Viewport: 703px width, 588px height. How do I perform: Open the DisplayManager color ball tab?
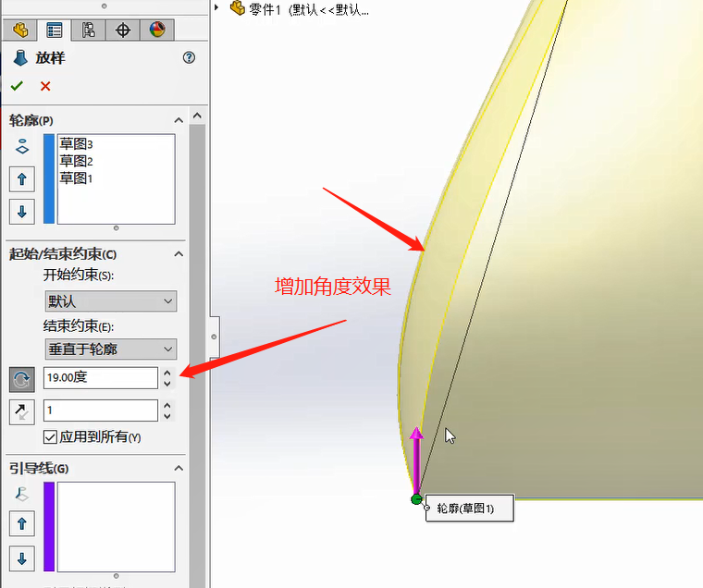(x=157, y=30)
